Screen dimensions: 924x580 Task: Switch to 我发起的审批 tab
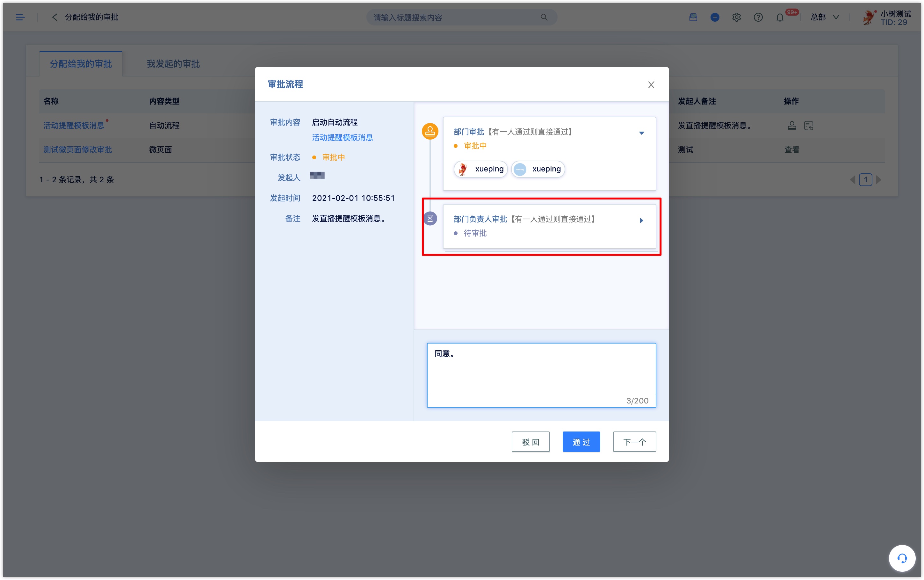coord(173,64)
